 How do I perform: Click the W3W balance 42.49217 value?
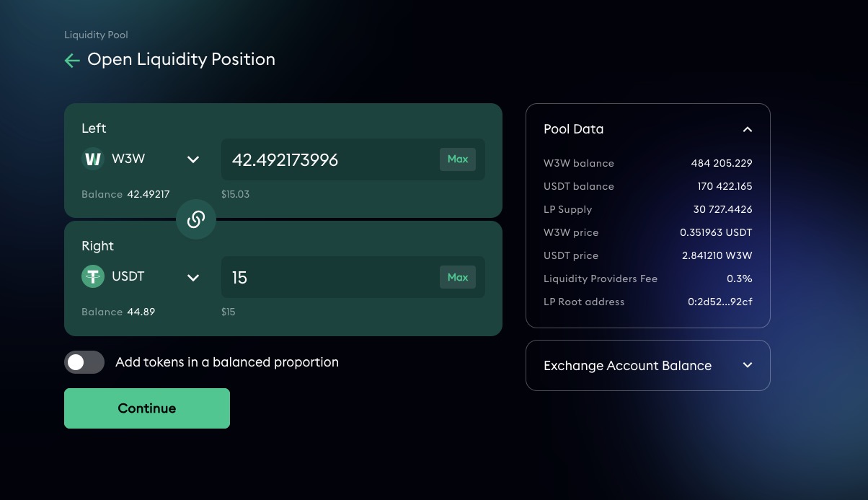149,194
